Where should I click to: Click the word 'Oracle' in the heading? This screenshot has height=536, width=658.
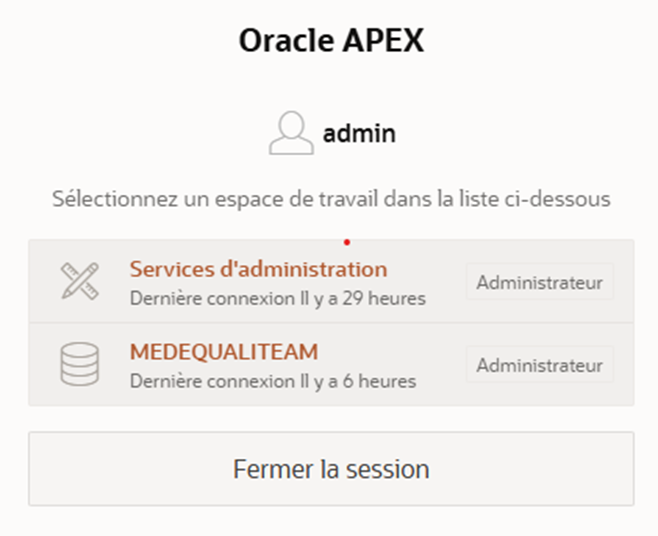[x=282, y=41]
